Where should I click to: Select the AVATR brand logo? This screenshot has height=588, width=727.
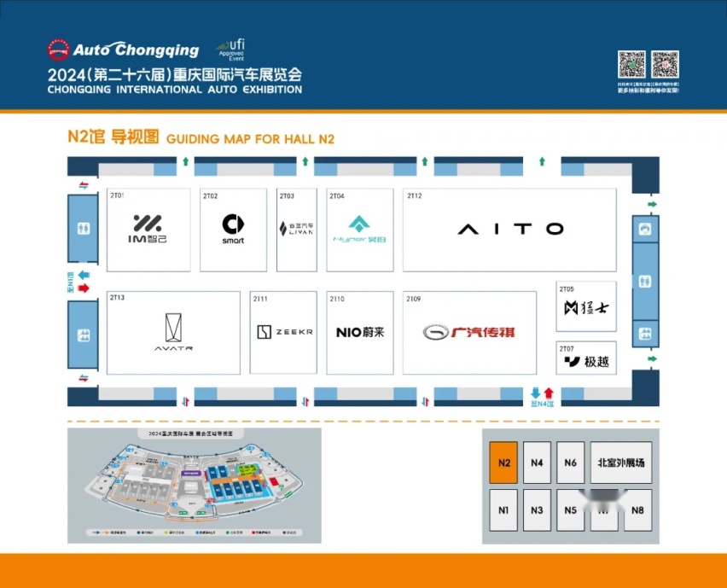(x=173, y=332)
